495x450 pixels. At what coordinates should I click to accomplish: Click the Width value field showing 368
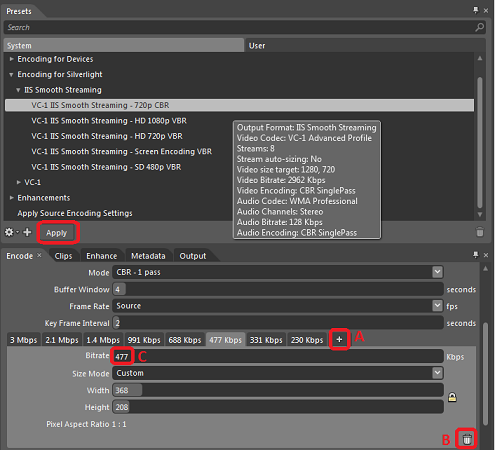pyautogui.click(x=278, y=390)
